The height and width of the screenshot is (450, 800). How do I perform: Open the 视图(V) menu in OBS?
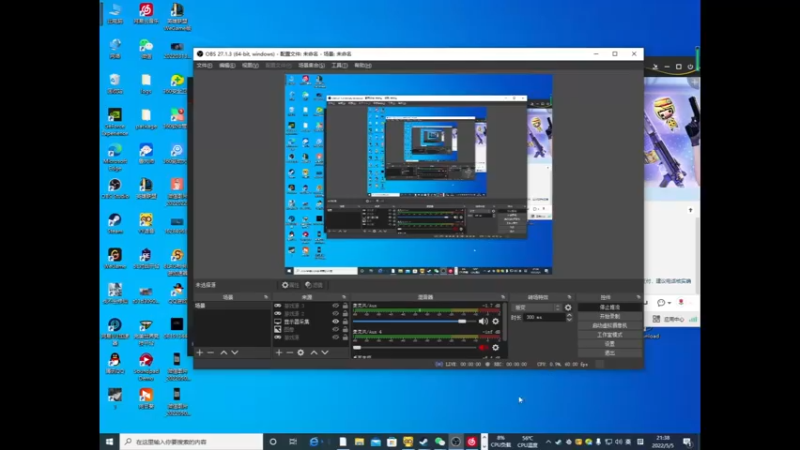point(250,65)
